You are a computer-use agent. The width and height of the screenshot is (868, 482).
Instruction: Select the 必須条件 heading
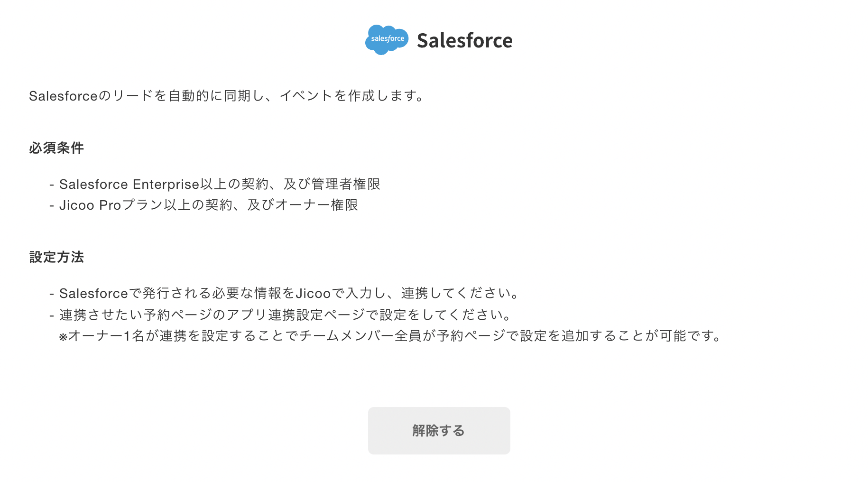[x=56, y=148]
